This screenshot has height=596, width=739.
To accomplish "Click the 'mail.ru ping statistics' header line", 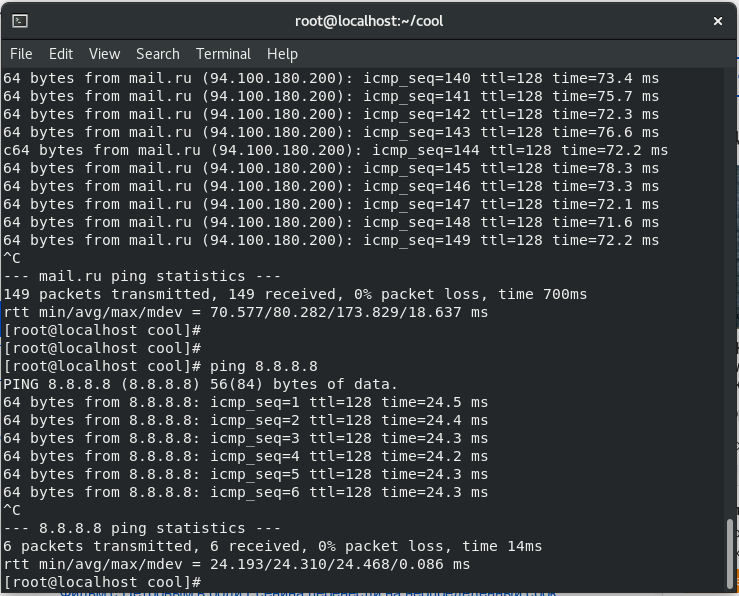I will 142,276.
